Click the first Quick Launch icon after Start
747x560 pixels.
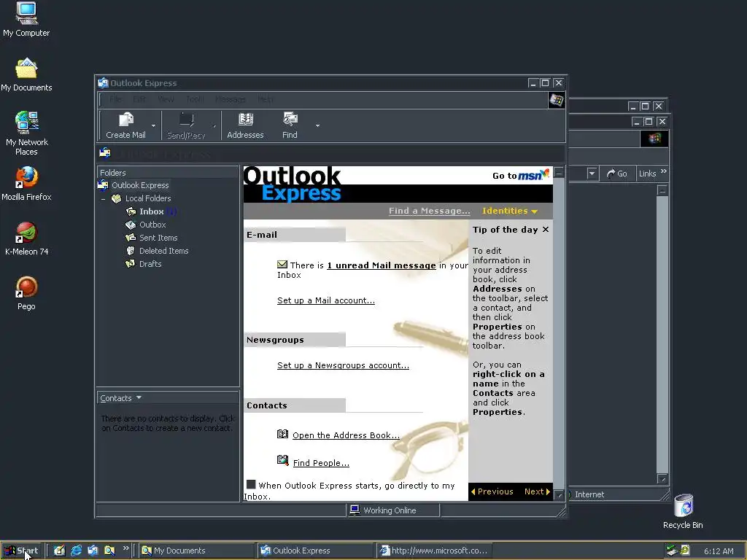[59, 551]
